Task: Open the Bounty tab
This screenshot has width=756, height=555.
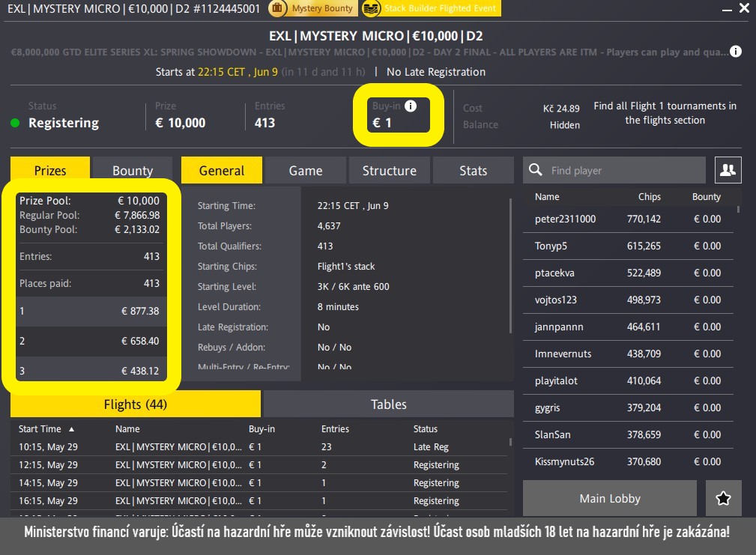Action: click(132, 170)
